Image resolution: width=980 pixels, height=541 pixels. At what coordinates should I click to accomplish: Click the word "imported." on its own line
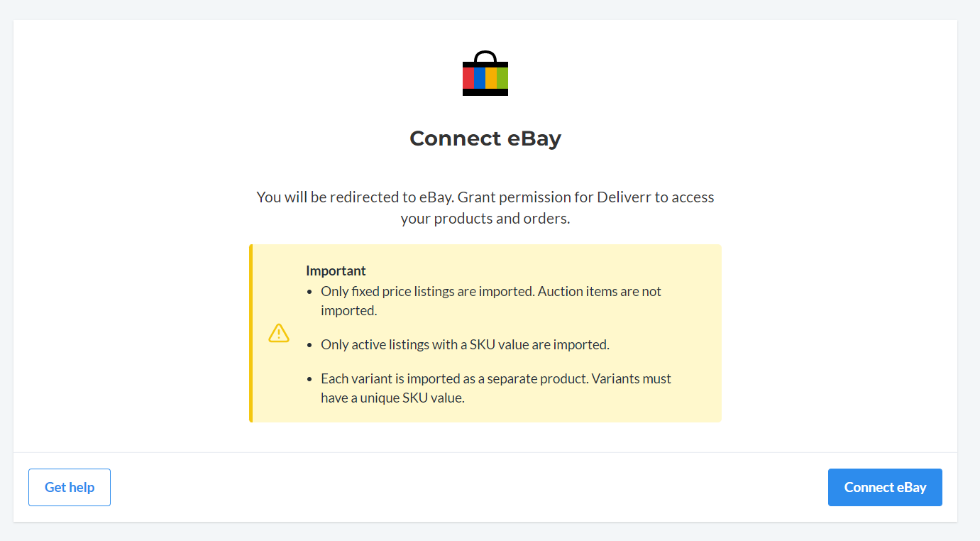pyautogui.click(x=348, y=311)
